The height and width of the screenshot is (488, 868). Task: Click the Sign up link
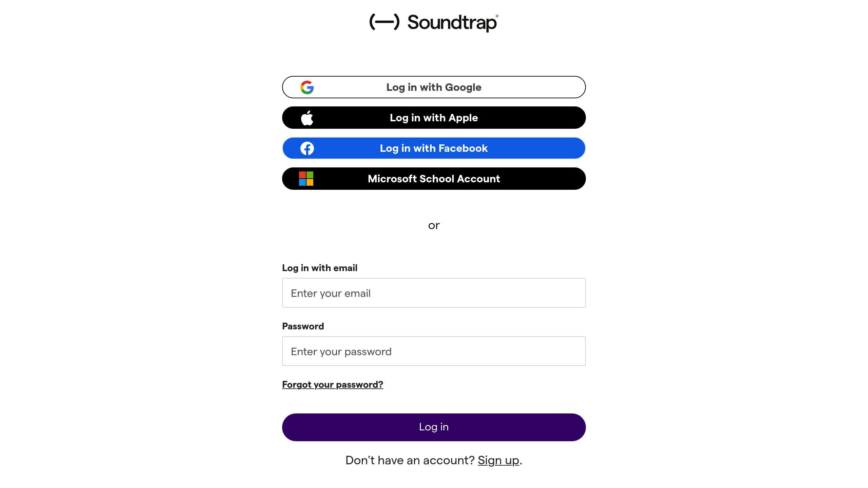498,460
